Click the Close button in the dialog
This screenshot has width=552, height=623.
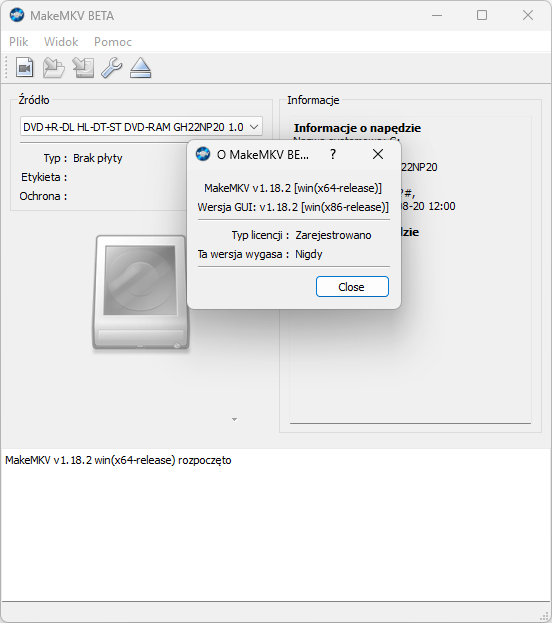click(x=352, y=286)
